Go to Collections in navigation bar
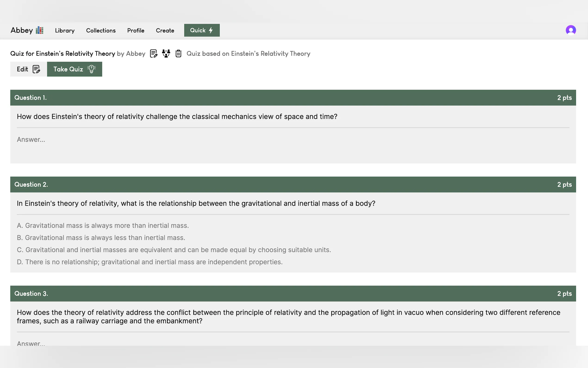Image resolution: width=588 pixels, height=368 pixels. pyautogui.click(x=101, y=30)
